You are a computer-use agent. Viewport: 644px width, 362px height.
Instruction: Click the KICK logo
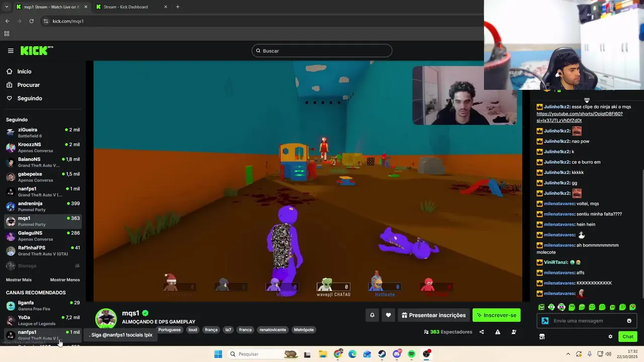[36, 50]
